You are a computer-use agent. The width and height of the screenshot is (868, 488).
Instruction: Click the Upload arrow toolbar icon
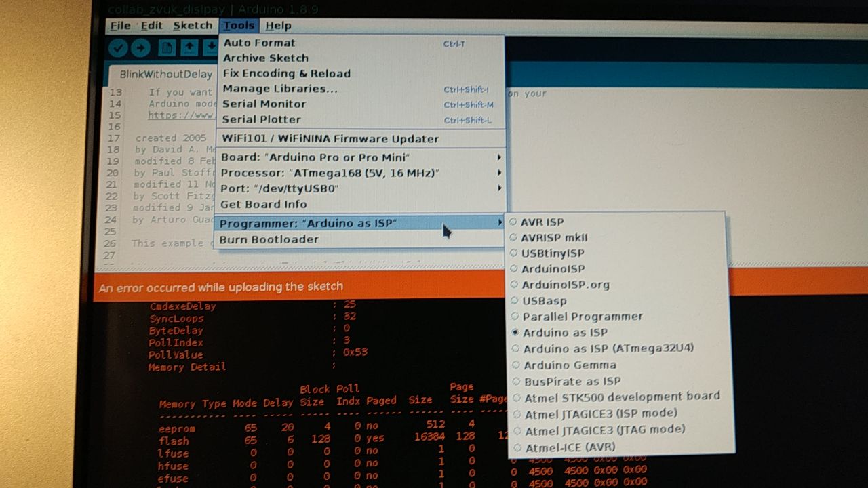pos(140,47)
